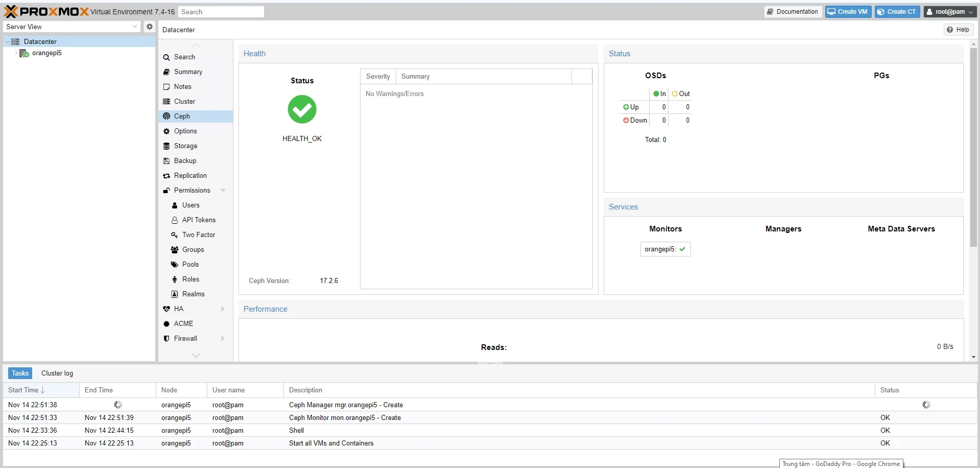Open the Replication menu entry
Screen dimensions: 980x468
pos(196,176)
